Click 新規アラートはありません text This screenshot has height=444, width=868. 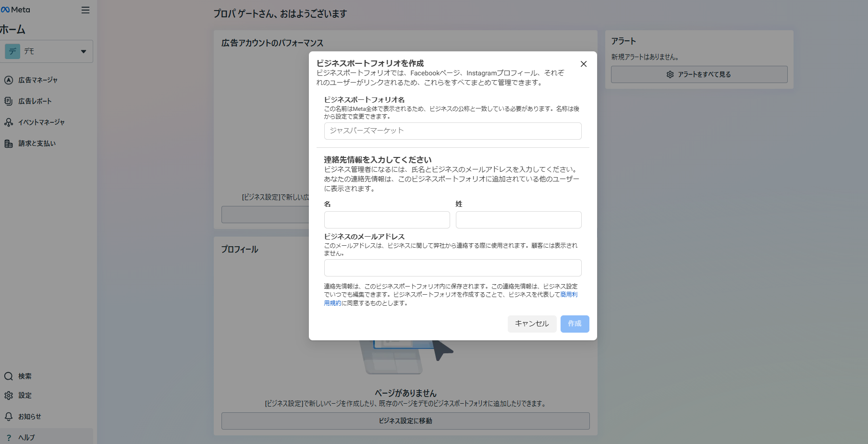(645, 57)
